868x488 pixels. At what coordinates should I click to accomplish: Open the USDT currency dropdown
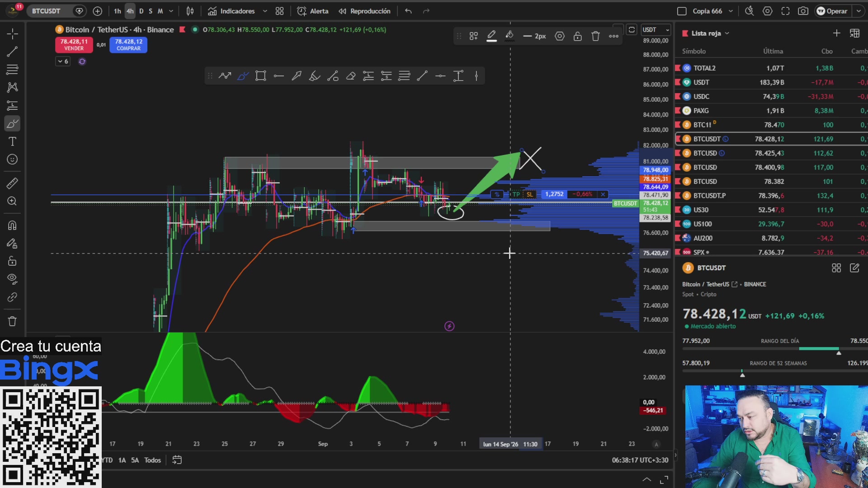[656, 29]
